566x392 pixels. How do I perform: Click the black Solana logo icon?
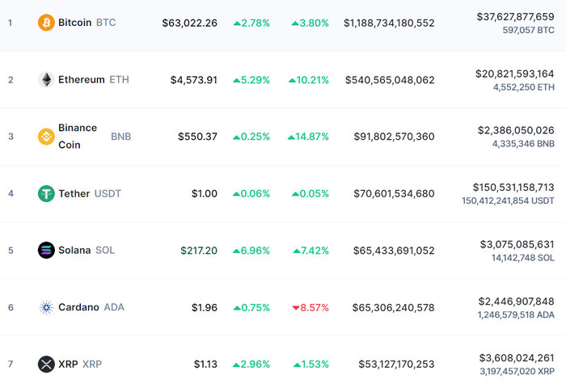46,250
